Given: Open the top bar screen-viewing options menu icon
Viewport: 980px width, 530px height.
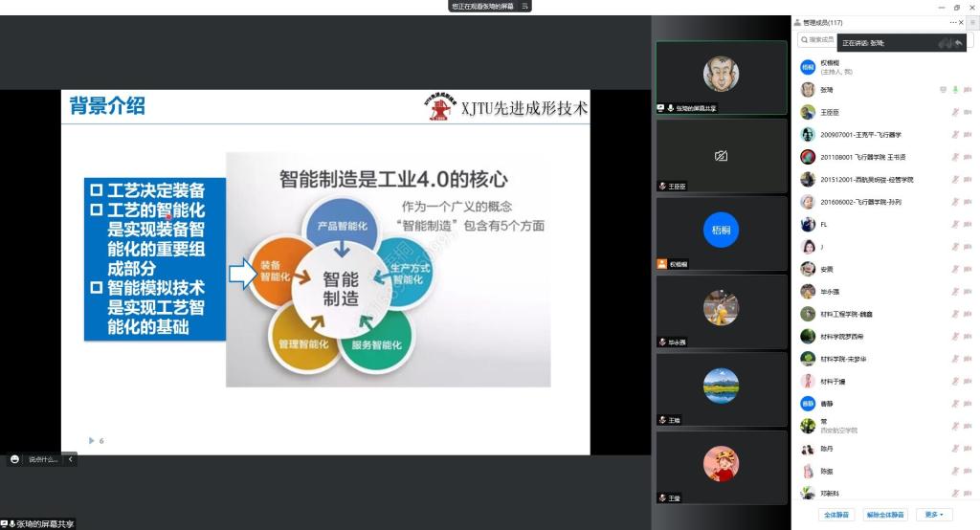Looking at the screenshot, I should tap(525, 6).
